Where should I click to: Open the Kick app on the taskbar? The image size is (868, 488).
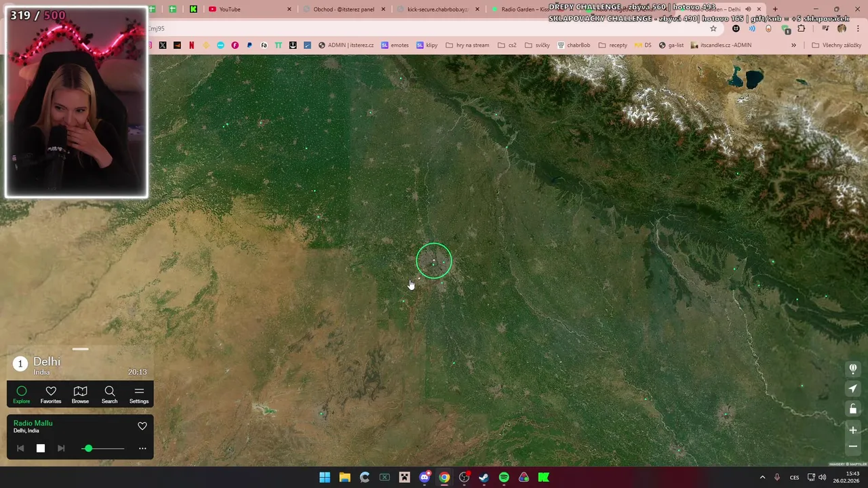click(544, 477)
